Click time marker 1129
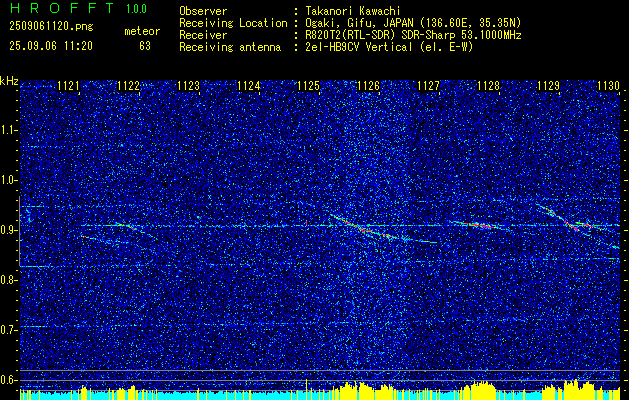The image size is (629, 400). coord(549,86)
